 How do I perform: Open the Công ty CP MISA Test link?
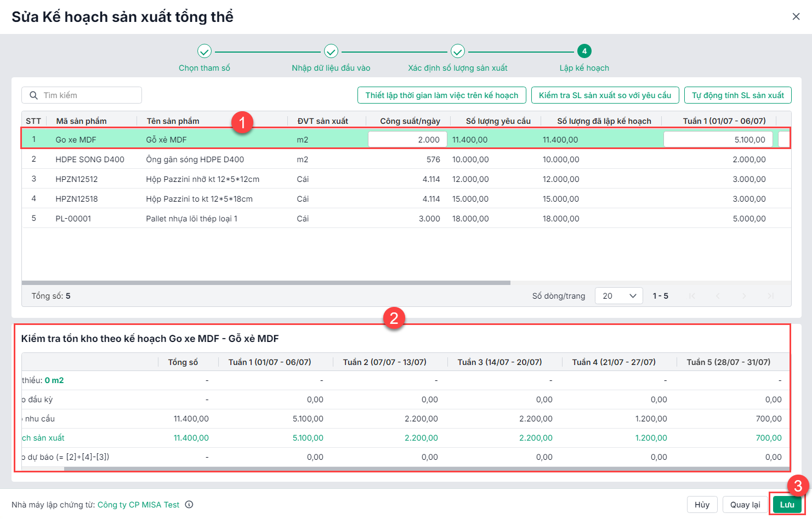(x=138, y=505)
